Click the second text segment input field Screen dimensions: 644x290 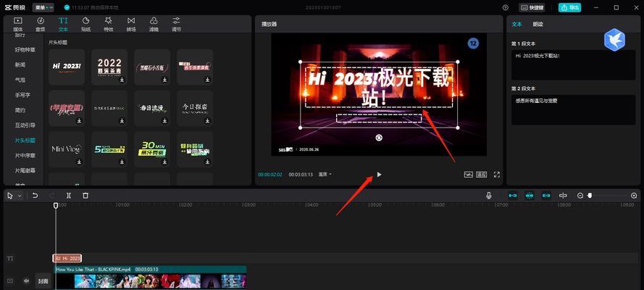tap(573, 110)
